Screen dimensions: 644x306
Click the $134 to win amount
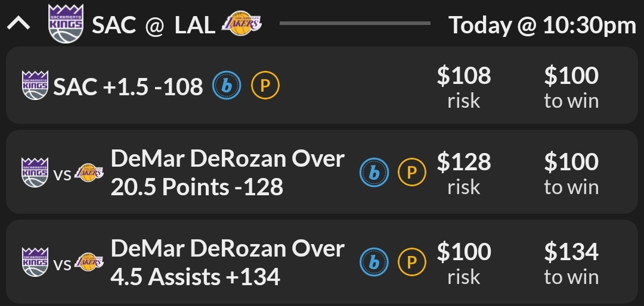571,252
